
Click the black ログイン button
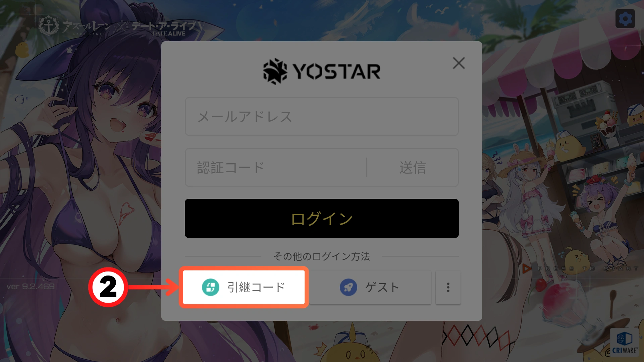pyautogui.click(x=322, y=218)
